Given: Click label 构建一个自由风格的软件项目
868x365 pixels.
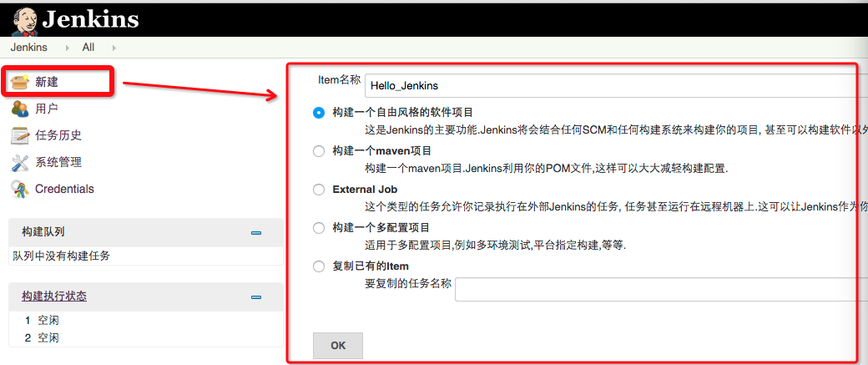Looking at the screenshot, I should tap(403, 113).
